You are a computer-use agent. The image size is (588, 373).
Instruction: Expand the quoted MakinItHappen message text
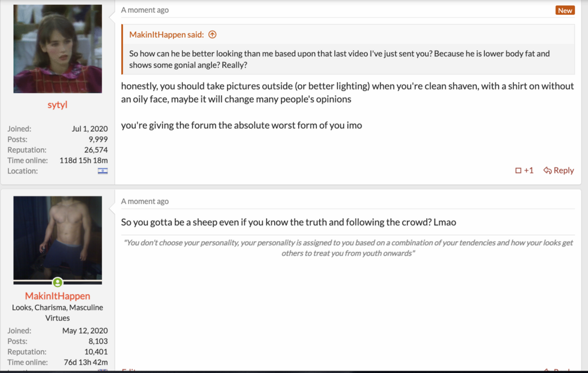[339, 59]
